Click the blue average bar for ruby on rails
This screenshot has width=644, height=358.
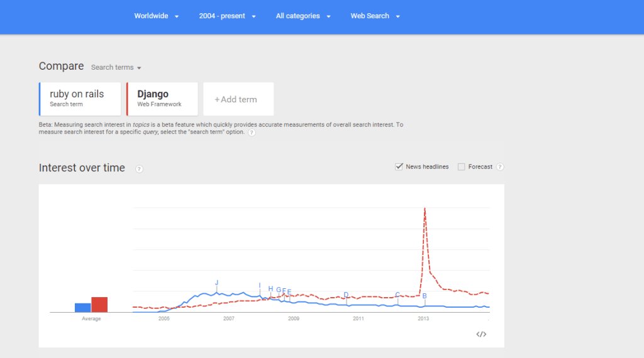click(x=83, y=308)
